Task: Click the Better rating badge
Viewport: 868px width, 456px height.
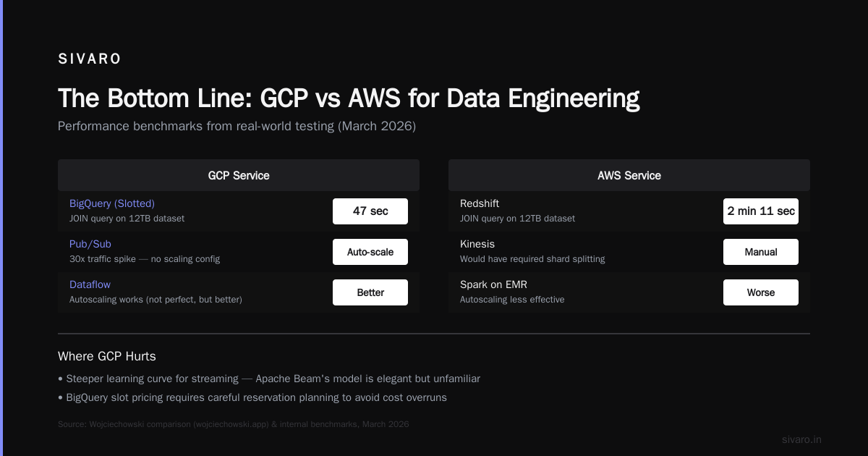Action: (370, 292)
